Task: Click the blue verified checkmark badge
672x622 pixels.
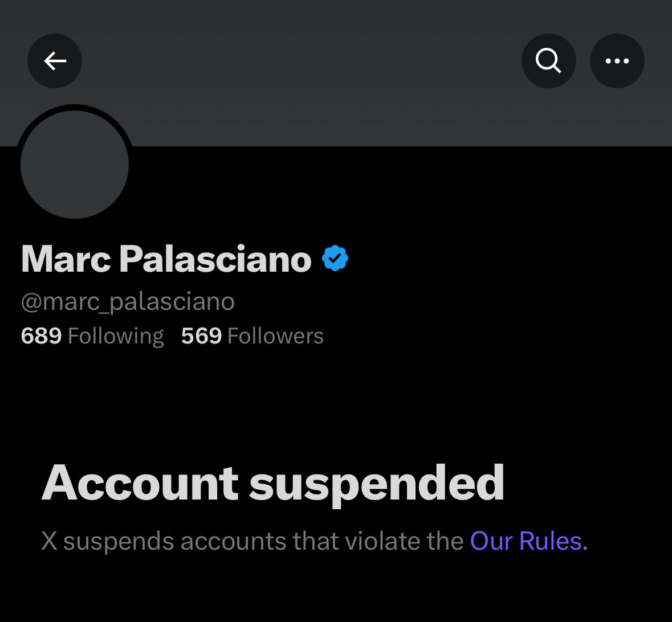Action: tap(335, 259)
